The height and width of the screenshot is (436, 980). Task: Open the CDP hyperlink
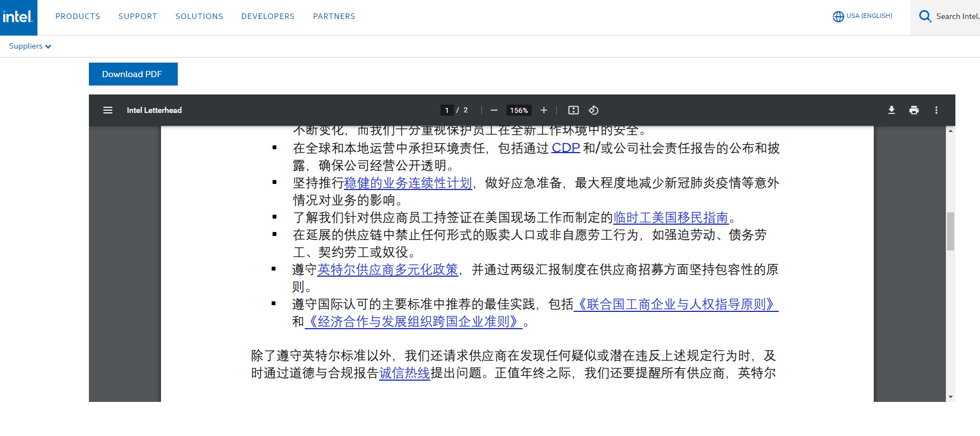pyautogui.click(x=565, y=148)
